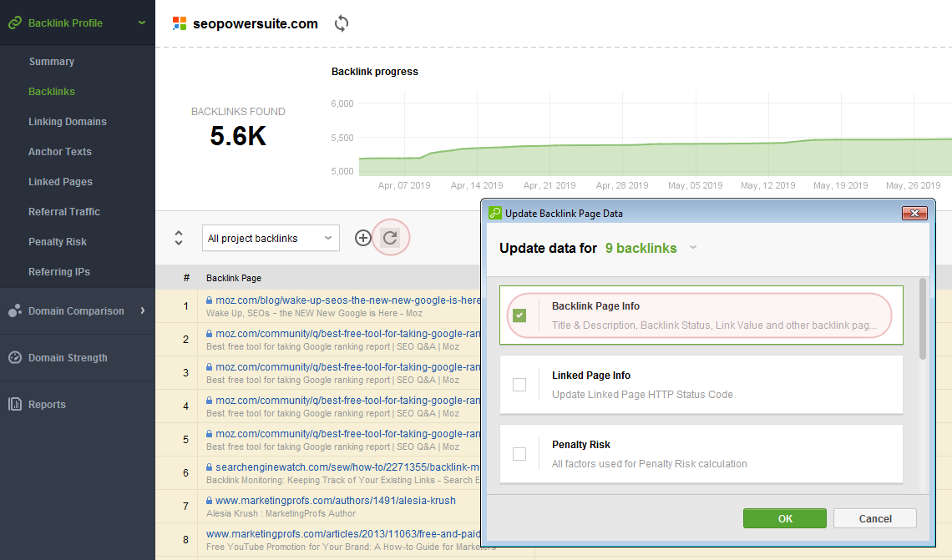Click the Domain Strength gauge icon
This screenshot has width=952, height=560.
[14, 357]
